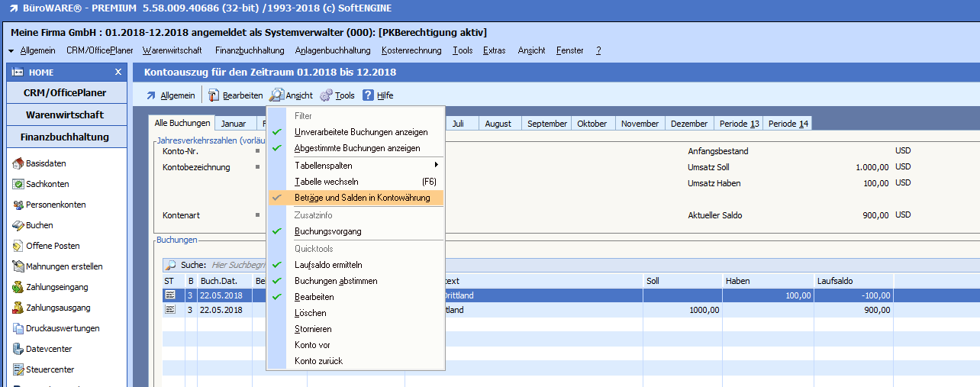Click the Suche search input field

[237, 265]
